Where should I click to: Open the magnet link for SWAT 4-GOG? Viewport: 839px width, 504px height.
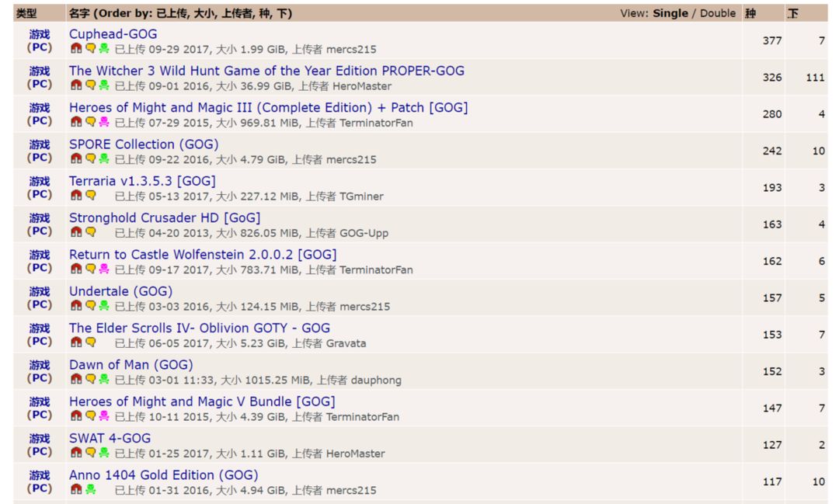coord(76,453)
